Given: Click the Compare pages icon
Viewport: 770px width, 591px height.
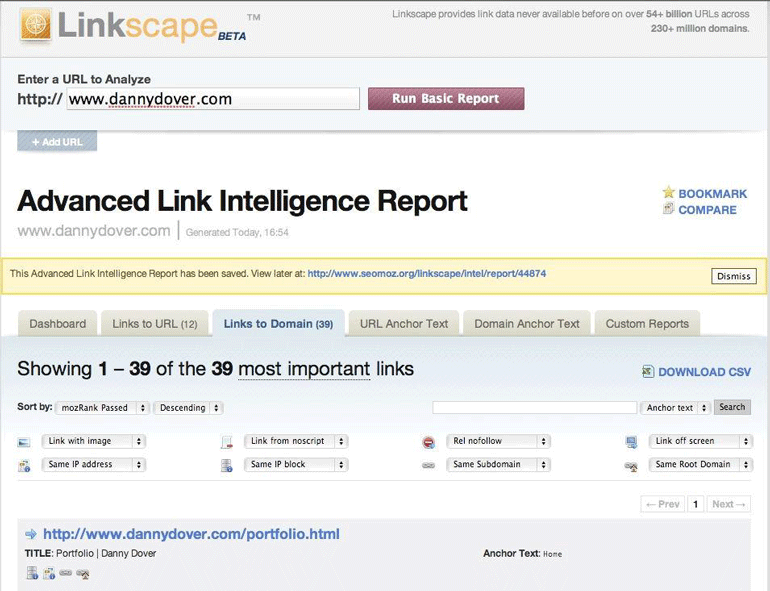Looking at the screenshot, I should tap(668, 209).
